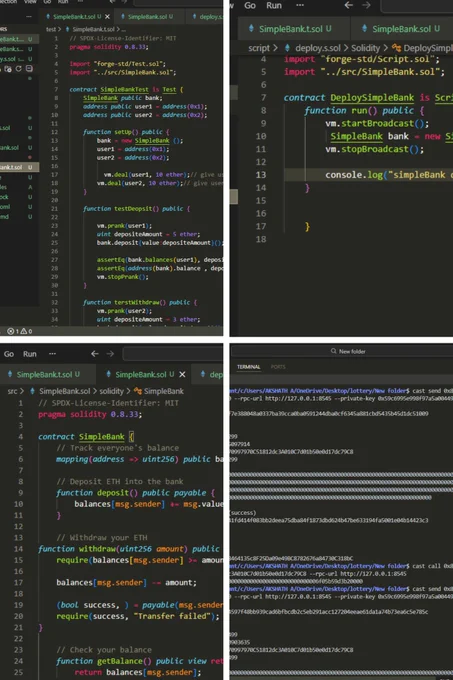Screen dimensions: 453x680
Task: Click the 'contract SimpleBankTest is Test {' line
Action: click(x=126, y=89)
